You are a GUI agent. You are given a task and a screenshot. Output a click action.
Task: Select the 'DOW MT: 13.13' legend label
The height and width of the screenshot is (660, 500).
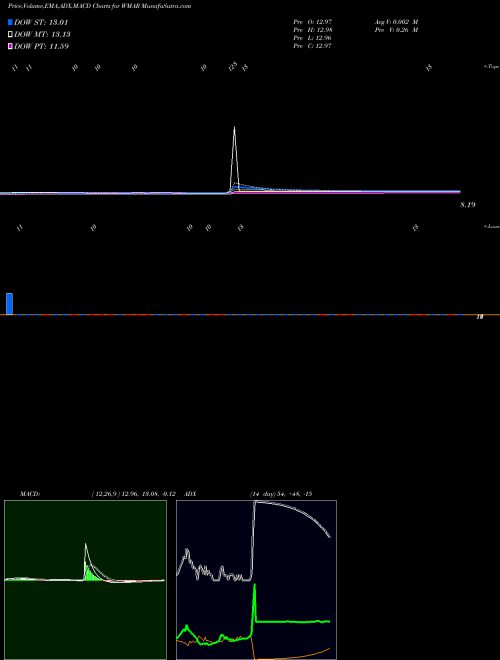point(42,35)
